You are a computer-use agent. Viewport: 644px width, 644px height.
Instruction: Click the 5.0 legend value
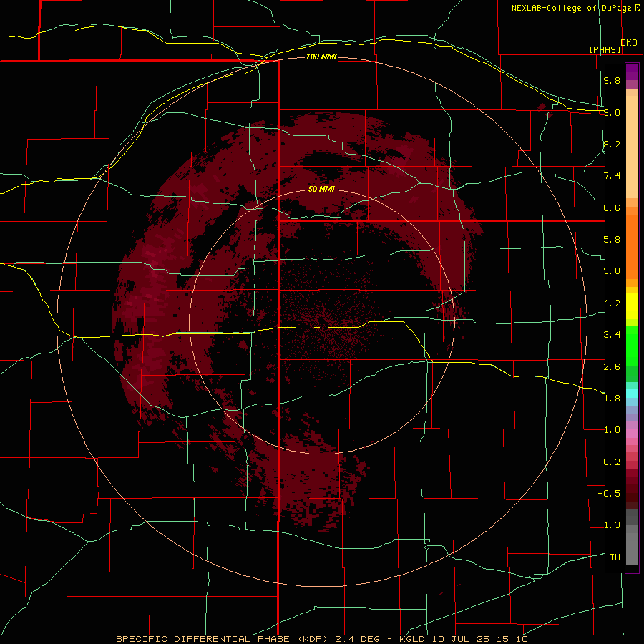click(x=612, y=271)
